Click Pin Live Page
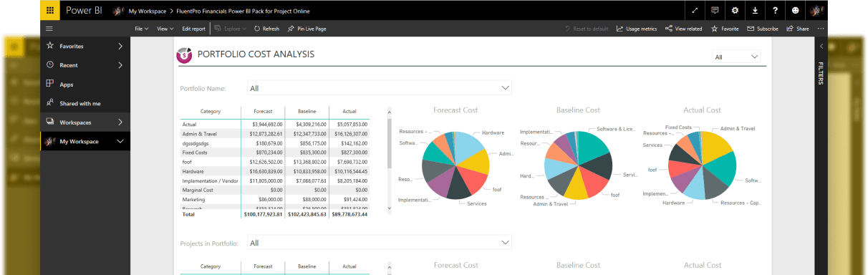The width and height of the screenshot is (868, 275). (x=307, y=29)
